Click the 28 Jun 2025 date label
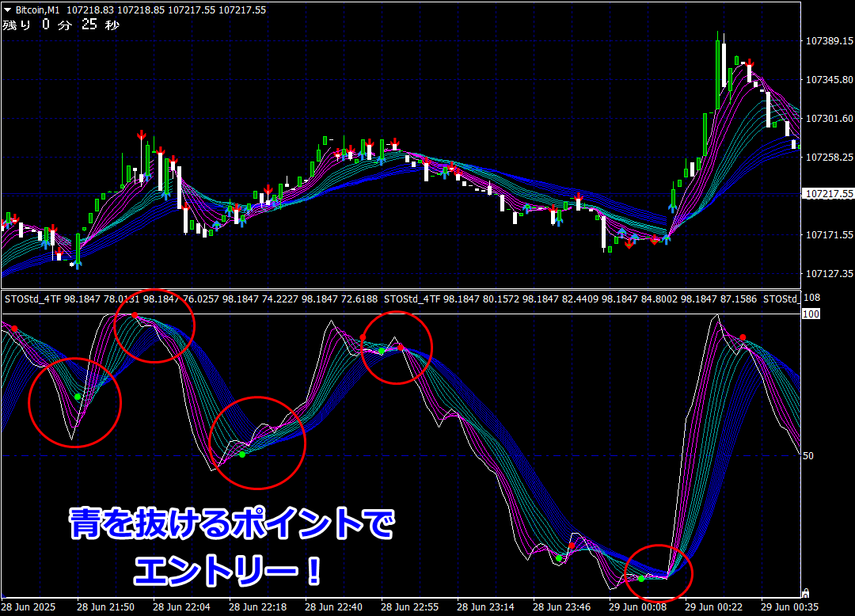This screenshot has width=855, height=616. (28, 606)
